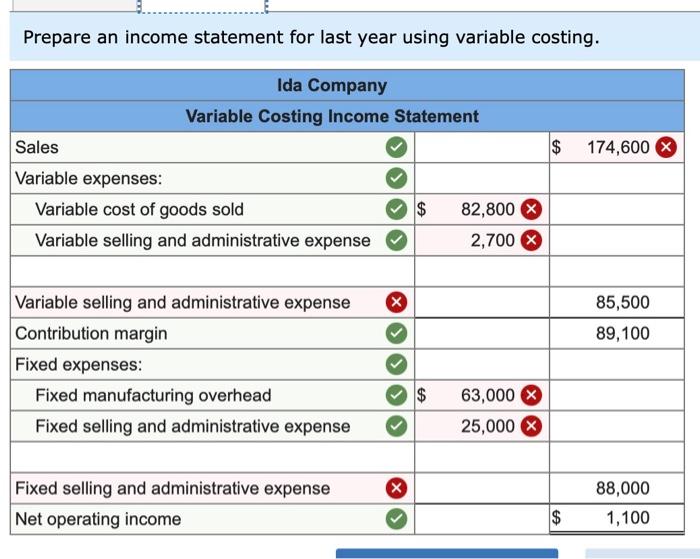Viewport: 700px width, 559px height.
Task: Click green checkmark beside Net operating income
Action: coord(396,519)
